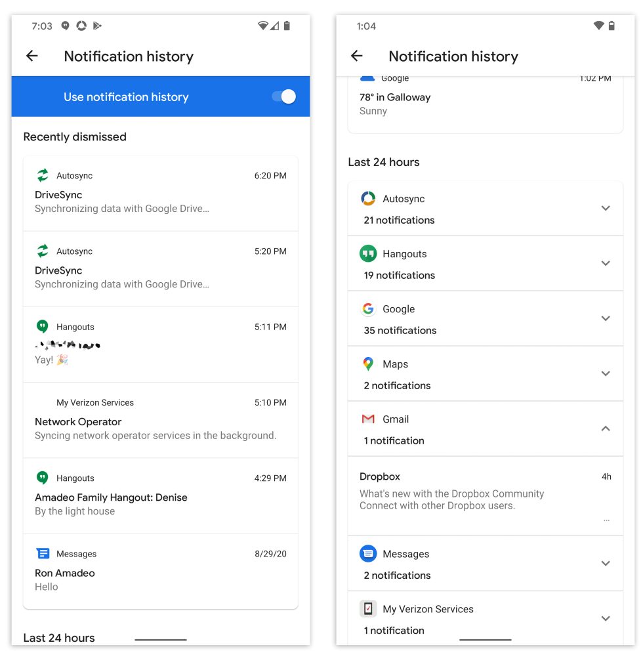Screen dimensions: 643x672
Task: Open the 78° in Galloway weather notification
Action: click(x=486, y=104)
